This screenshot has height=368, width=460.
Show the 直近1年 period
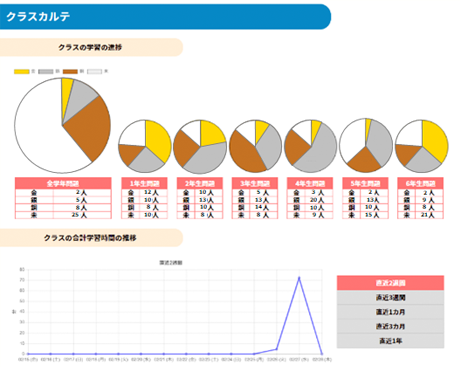click(x=390, y=341)
